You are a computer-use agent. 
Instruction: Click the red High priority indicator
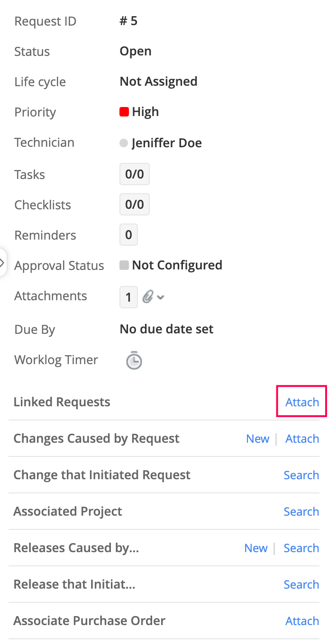coord(124,112)
